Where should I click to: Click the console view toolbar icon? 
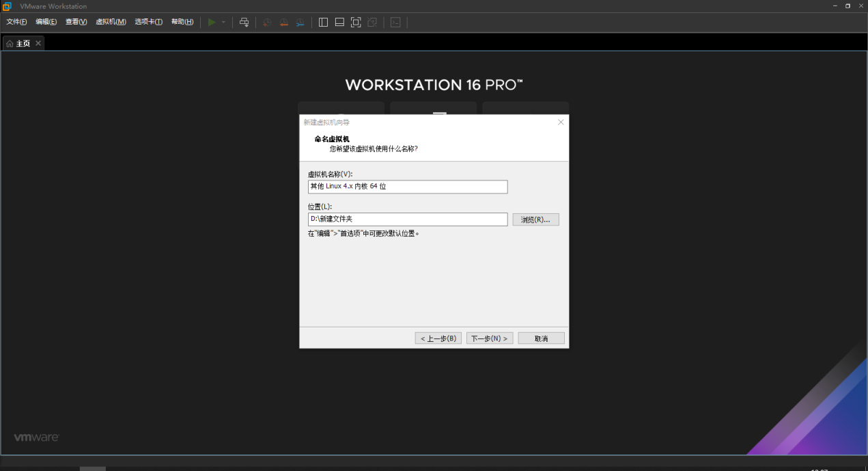click(x=395, y=22)
